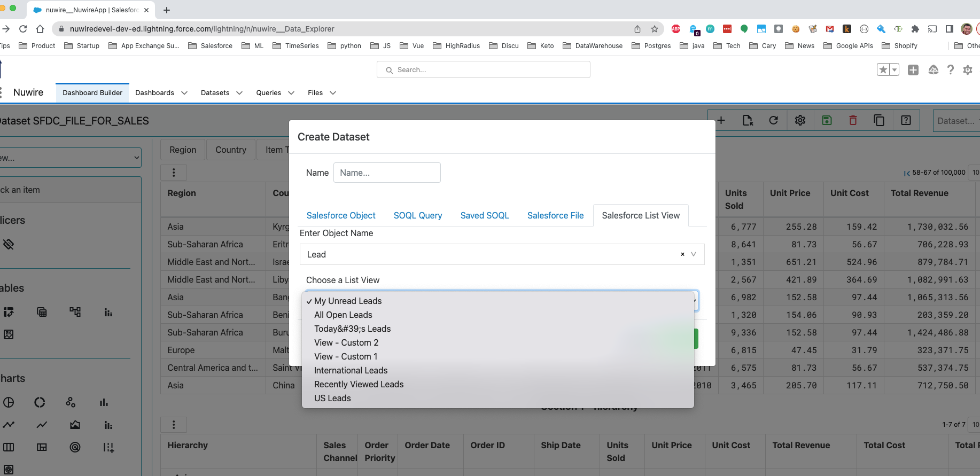The width and height of the screenshot is (980, 476).
Task: Click the Salesforce global actions plus icon
Action: click(x=913, y=70)
